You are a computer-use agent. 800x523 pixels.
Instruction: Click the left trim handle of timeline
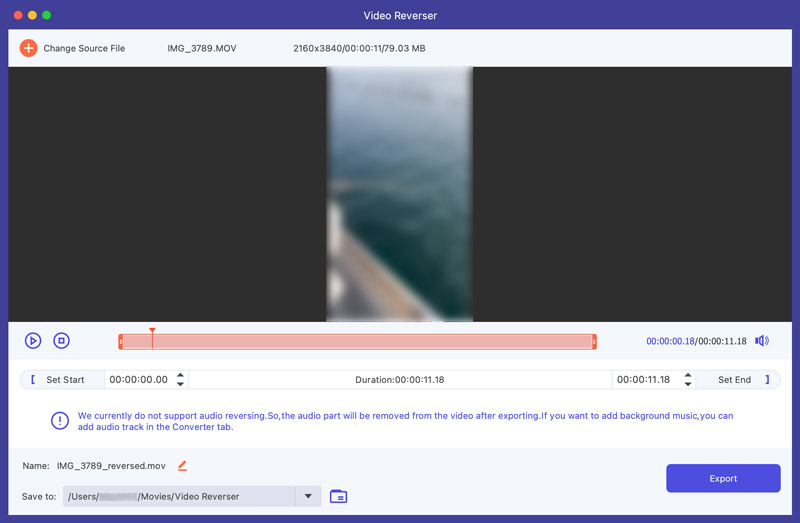point(121,342)
